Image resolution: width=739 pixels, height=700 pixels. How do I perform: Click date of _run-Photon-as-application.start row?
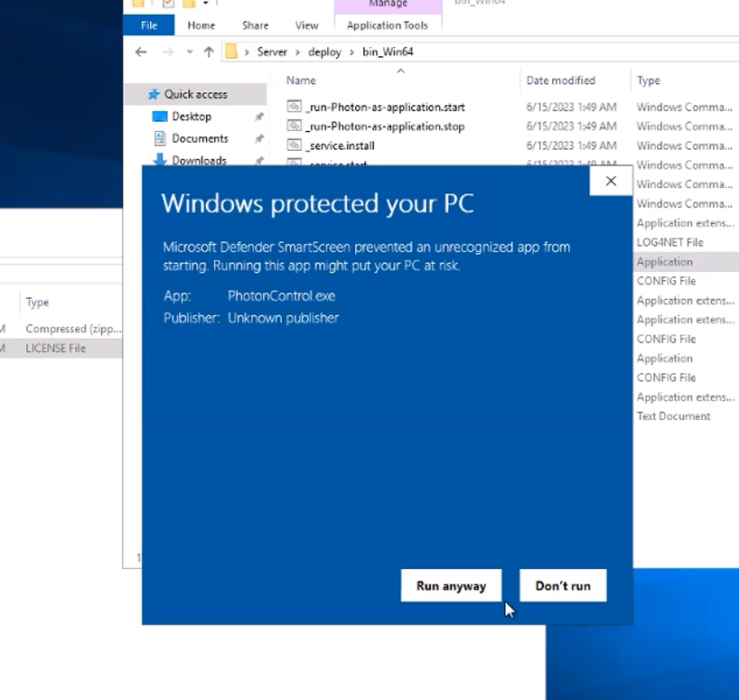pos(571,107)
